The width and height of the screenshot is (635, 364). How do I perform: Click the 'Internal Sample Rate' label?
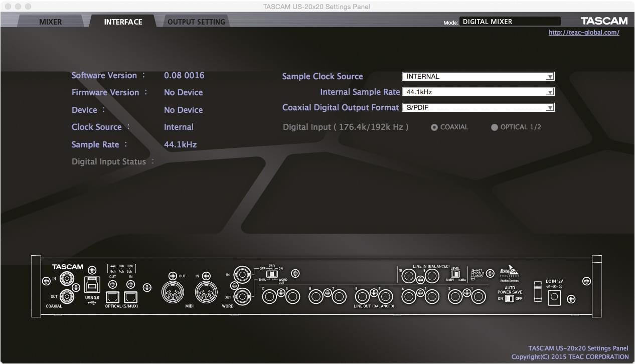[360, 92]
